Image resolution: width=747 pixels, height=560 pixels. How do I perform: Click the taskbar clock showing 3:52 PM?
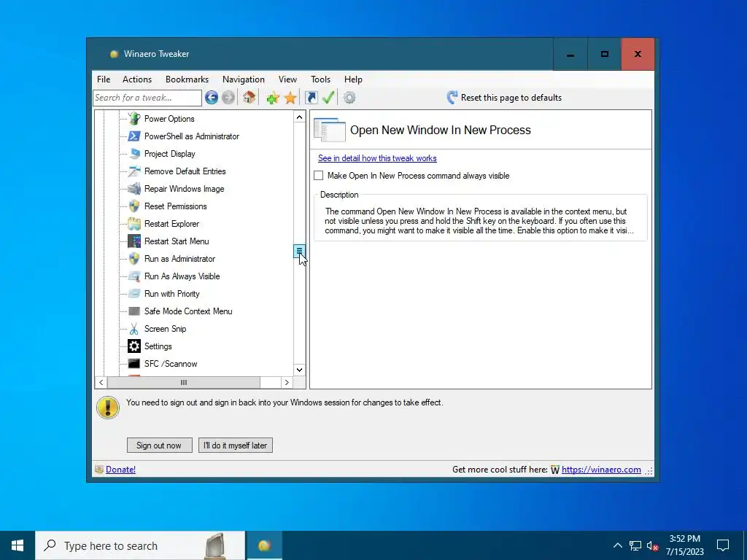click(x=684, y=545)
